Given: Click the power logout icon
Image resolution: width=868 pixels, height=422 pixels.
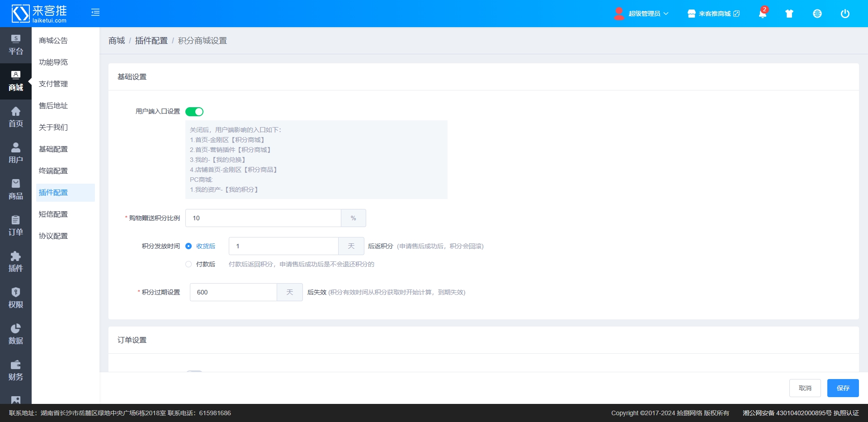Looking at the screenshot, I should pos(844,14).
